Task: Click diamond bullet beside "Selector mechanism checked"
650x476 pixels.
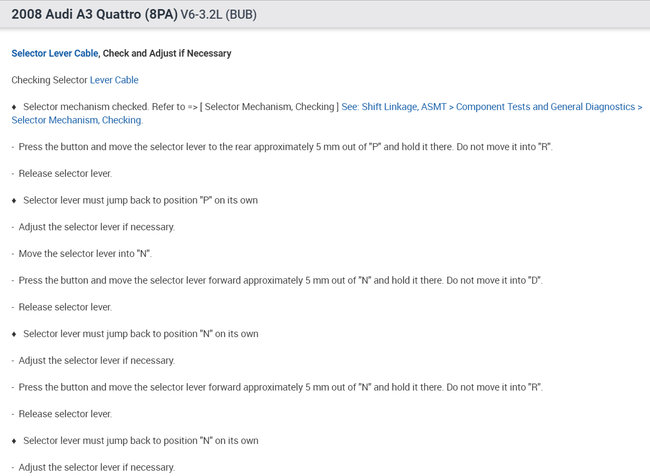Action: coord(14,106)
